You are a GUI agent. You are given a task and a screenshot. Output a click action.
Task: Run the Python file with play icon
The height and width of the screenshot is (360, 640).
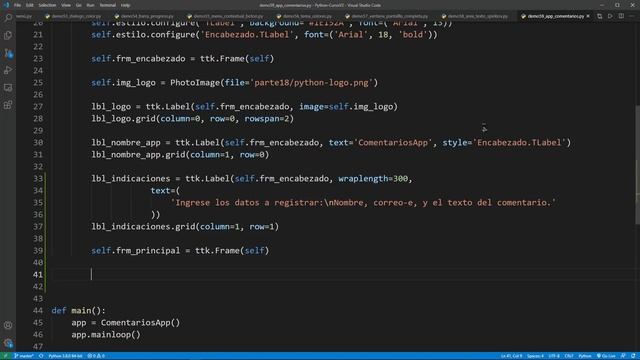tap(610, 16)
